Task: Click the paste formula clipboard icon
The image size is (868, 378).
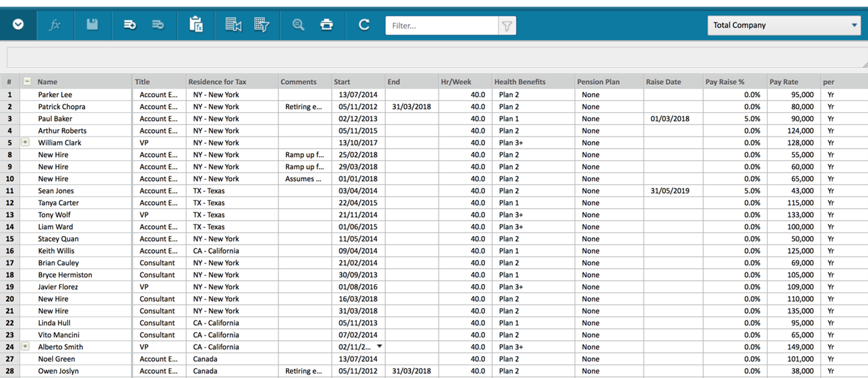Action: (x=196, y=24)
